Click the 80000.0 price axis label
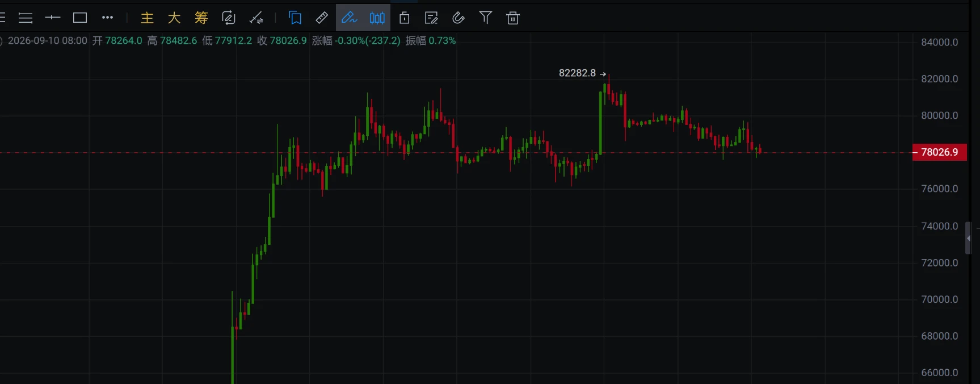This screenshot has width=980, height=384. click(x=939, y=115)
